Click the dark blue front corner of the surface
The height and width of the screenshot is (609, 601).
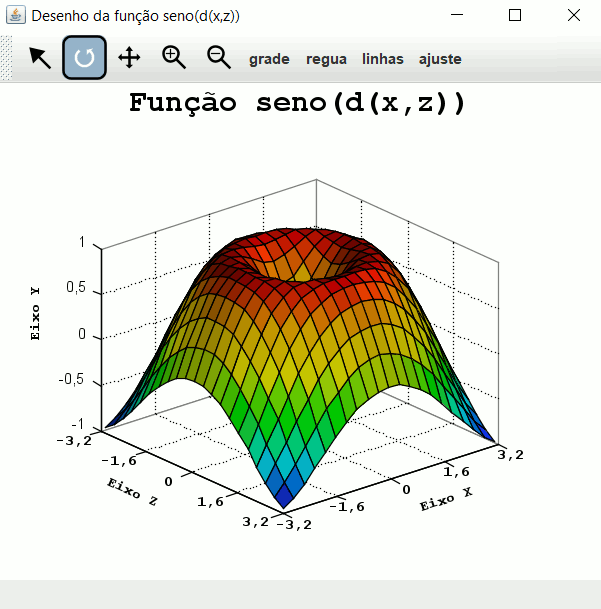point(284,496)
